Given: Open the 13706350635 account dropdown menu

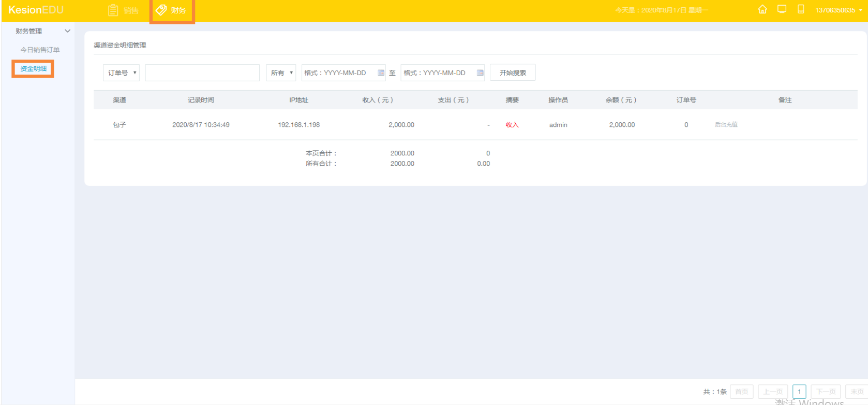Looking at the screenshot, I should (x=839, y=10).
